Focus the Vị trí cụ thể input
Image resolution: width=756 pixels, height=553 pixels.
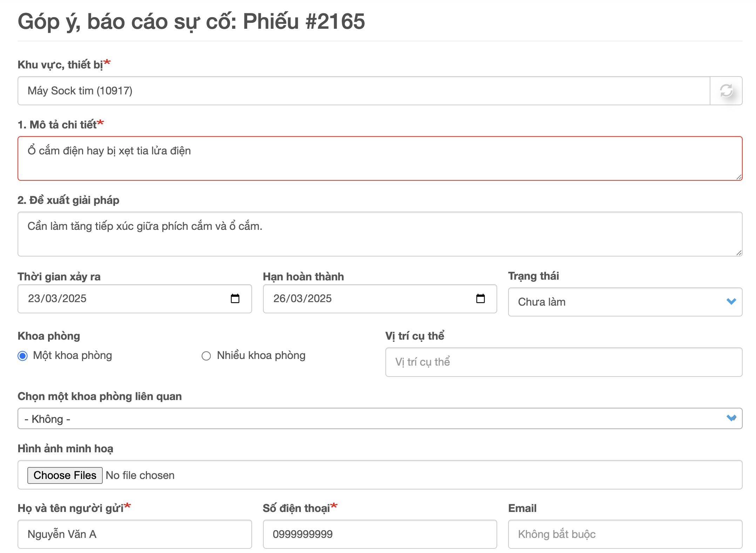pyautogui.click(x=563, y=362)
